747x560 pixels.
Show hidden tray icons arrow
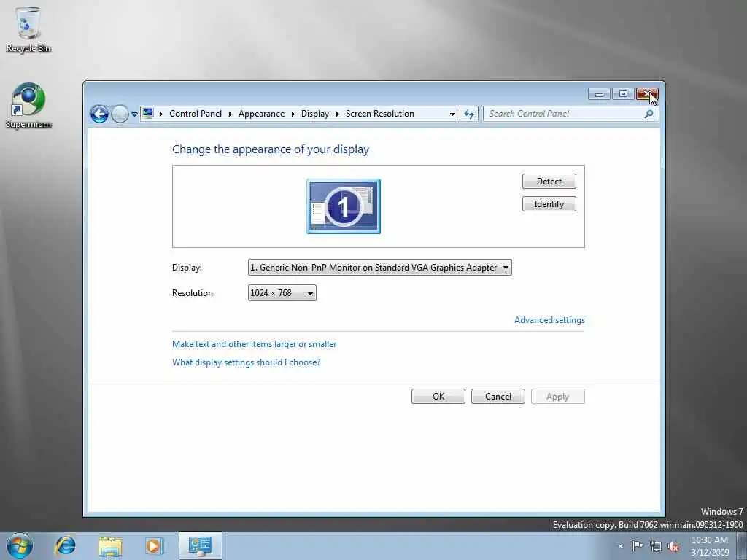620,547
